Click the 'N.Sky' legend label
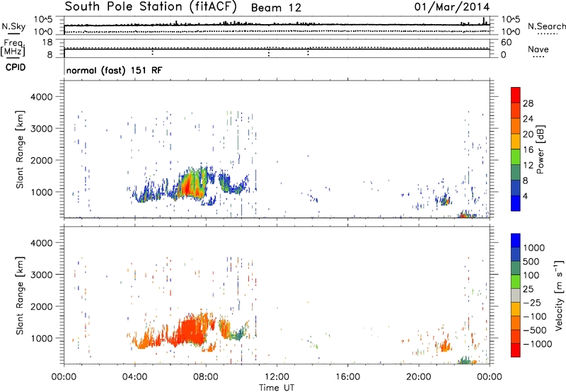566x392 pixels. click(13, 26)
